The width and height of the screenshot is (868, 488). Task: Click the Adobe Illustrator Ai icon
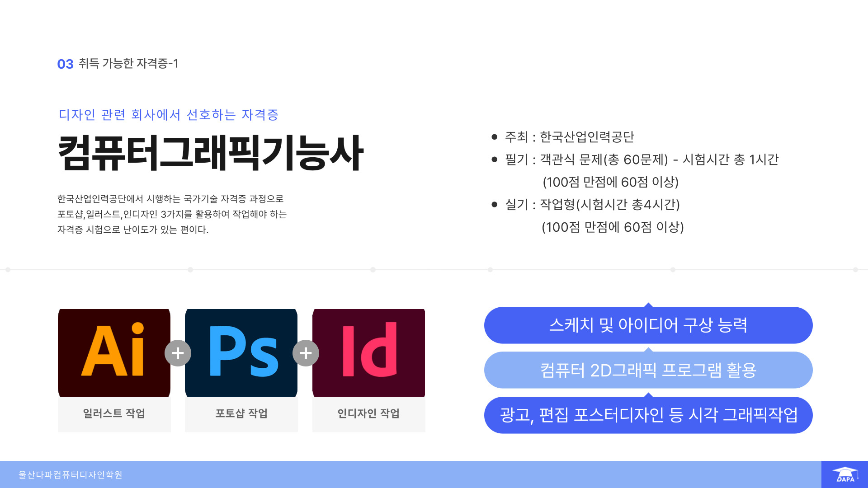(x=114, y=352)
